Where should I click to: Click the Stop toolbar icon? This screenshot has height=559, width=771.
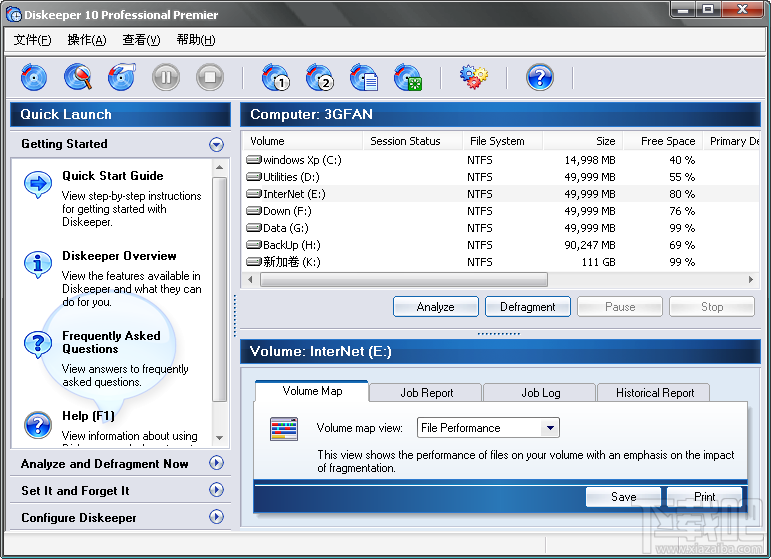tap(210, 77)
